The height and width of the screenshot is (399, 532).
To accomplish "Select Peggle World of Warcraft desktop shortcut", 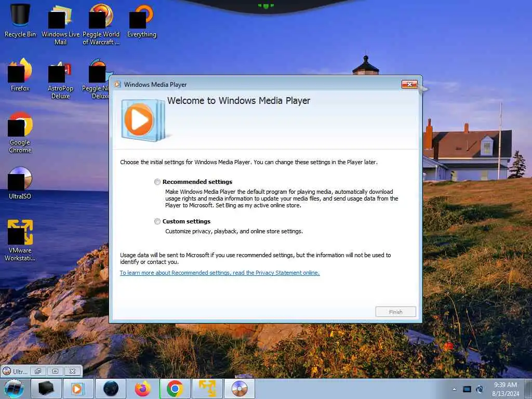I will pyautogui.click(x=101, y=24).
